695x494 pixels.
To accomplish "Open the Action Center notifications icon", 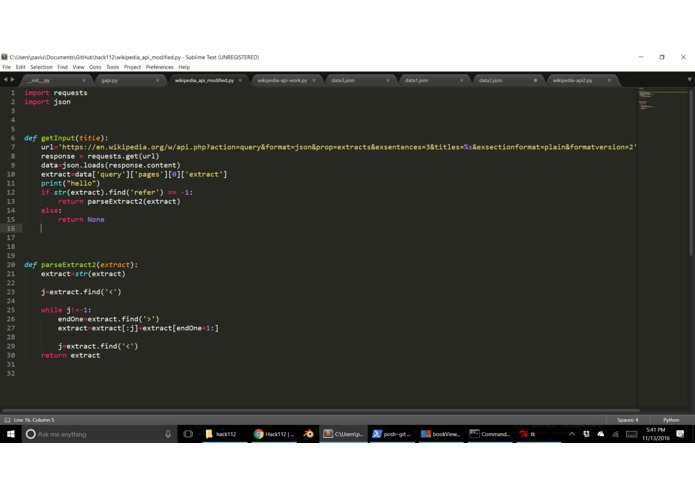I will [x=680, y=434].
